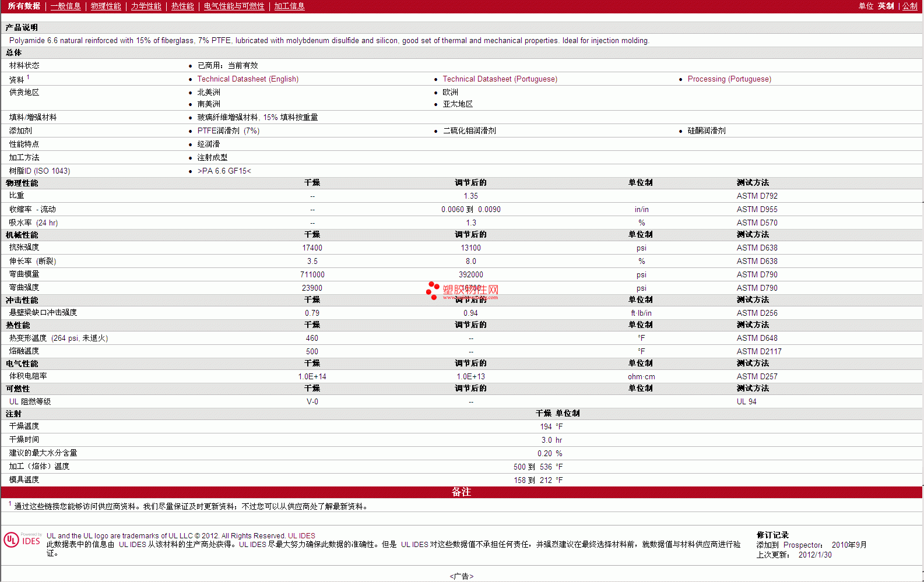Click the 比重 value 1.35

[x=470, y=196]
